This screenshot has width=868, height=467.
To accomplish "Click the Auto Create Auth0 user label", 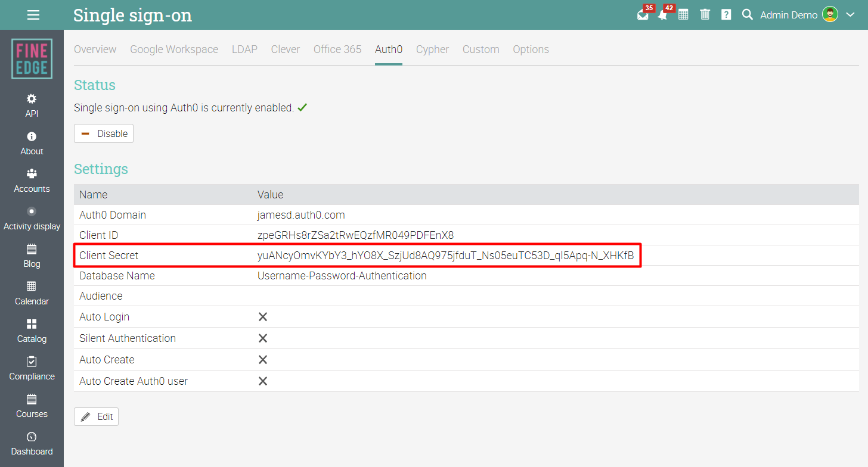I will pos(134,381).
